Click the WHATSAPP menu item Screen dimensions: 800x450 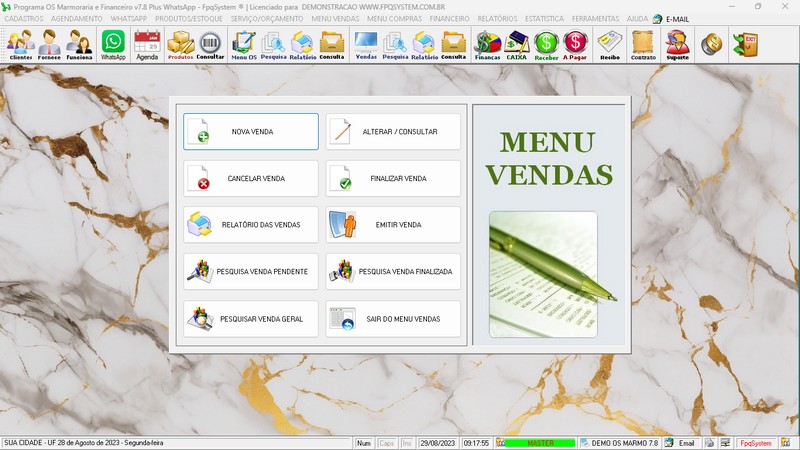(x=129, y=19)
